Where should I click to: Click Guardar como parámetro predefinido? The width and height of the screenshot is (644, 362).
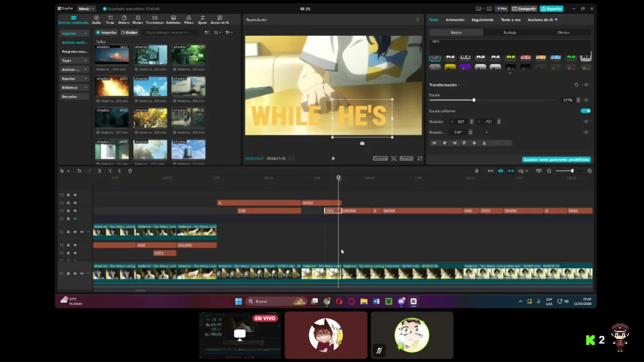pyautogui.click(x=556, y=159)
